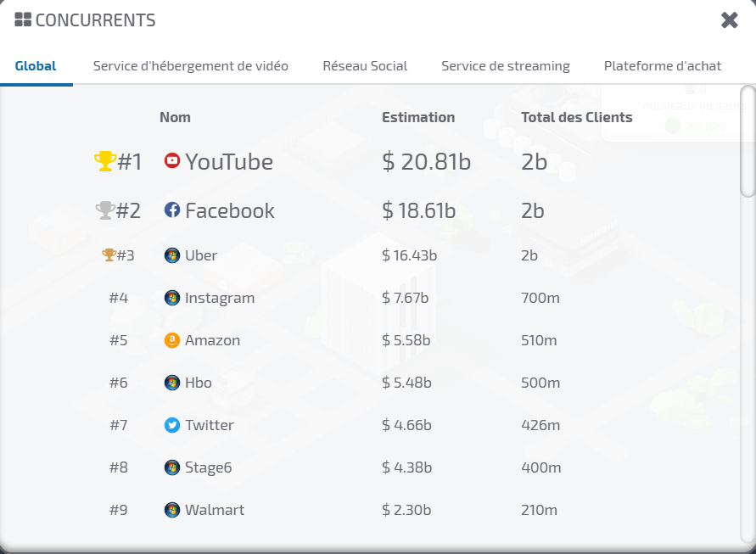Show the Service de streaming tab
756x554 pixels.
click(506, 66)
